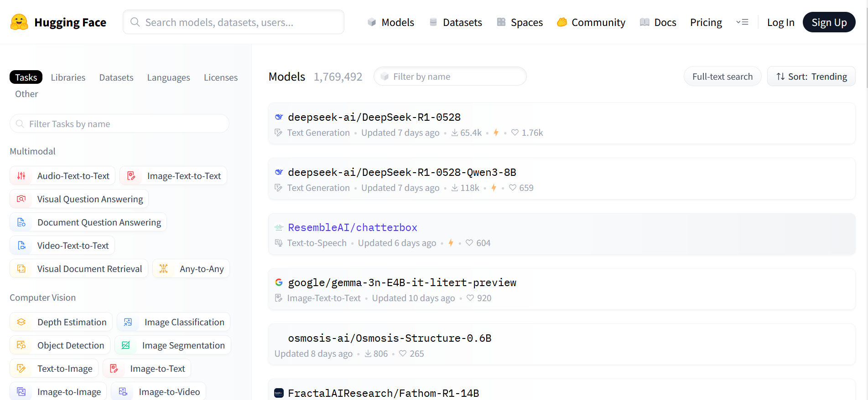Click the Video-Text-to-Text task icon
This screenshot has height=400, width=868.
pos(21,246)
